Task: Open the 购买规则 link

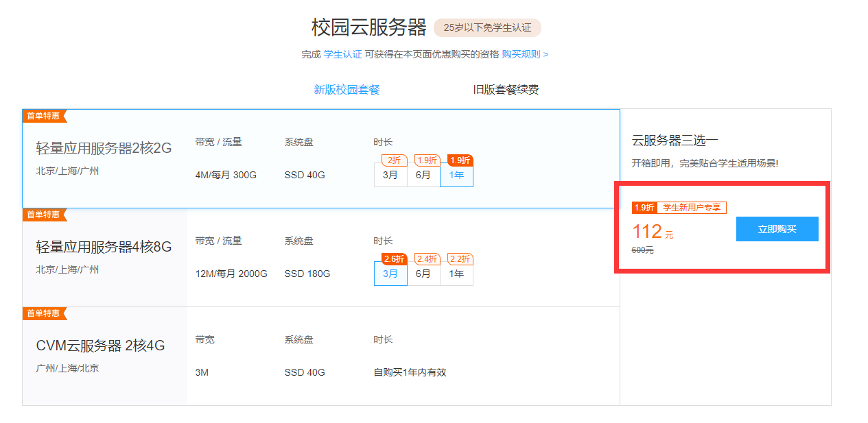Action: coord(525,54)
